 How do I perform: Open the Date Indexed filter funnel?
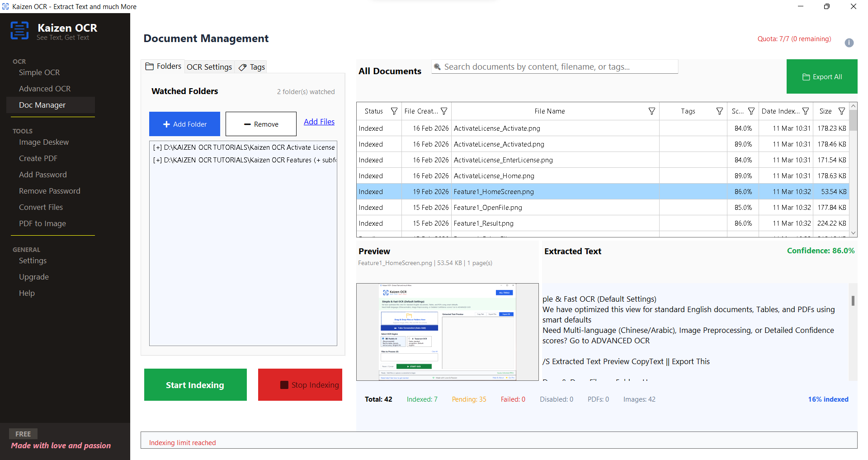(806, 111)
